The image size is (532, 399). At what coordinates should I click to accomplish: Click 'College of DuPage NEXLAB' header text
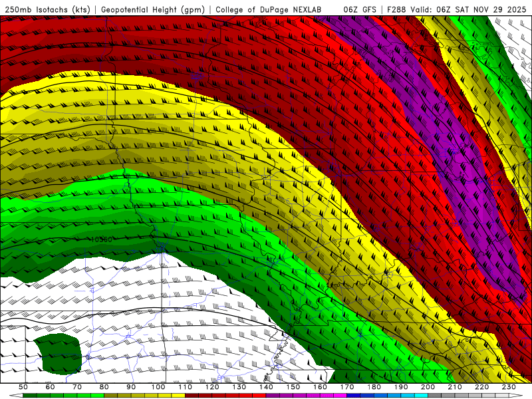pyautogui.click(x=268, y=9)
